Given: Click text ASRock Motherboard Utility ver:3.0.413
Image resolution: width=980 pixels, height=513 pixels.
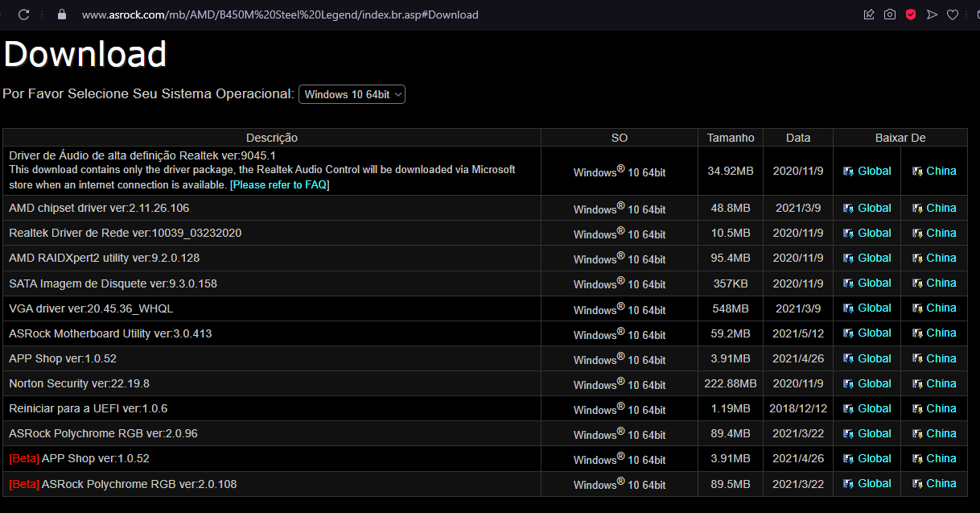Looking at the screenshot, I should click(110, 333).
